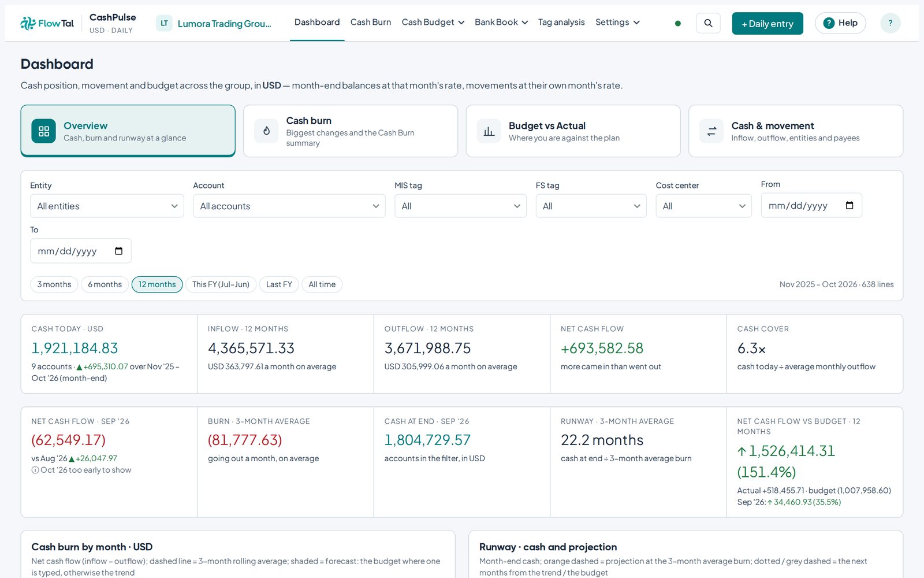This screenshot has height=578, width=924.
Task: Click the FlowTal logo icon
Action: click(x=28, y=23)
